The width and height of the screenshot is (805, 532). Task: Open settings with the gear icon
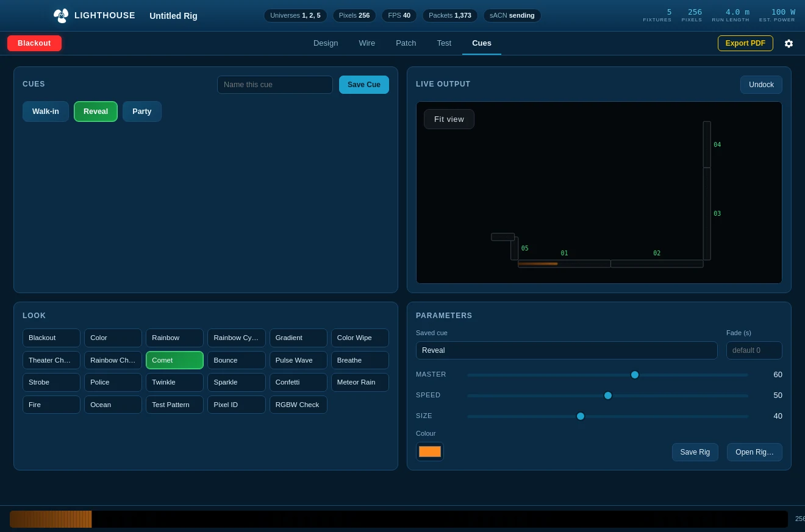click(789, 43)
